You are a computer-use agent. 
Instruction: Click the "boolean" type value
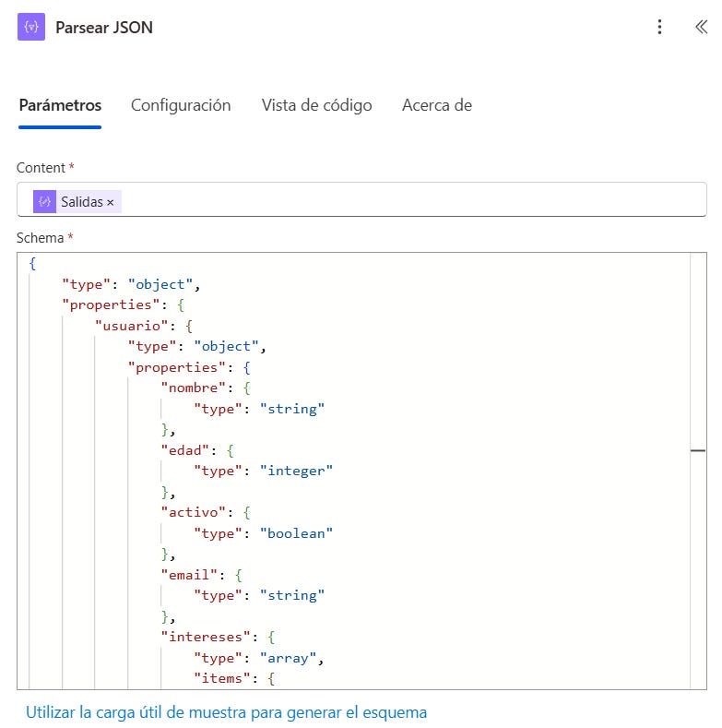296,533
